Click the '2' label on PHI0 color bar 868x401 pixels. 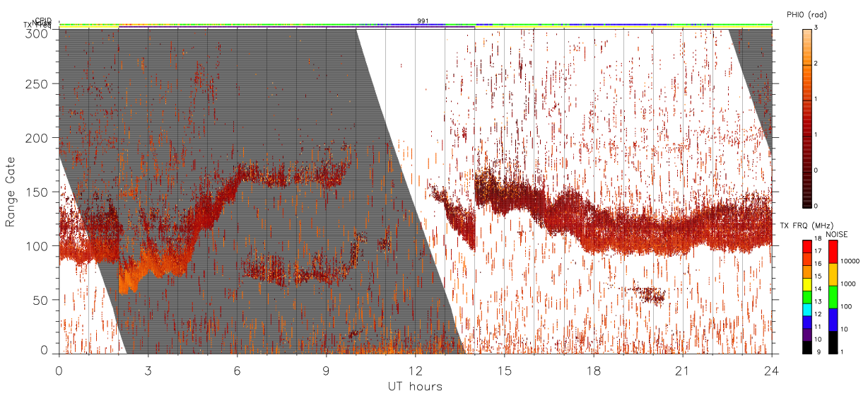coord(816,64)
